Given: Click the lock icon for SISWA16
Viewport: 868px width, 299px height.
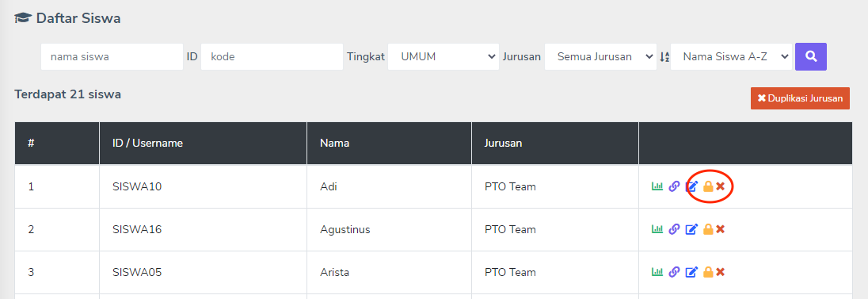Looking at the screenshot, I should [x=708, y=229].
